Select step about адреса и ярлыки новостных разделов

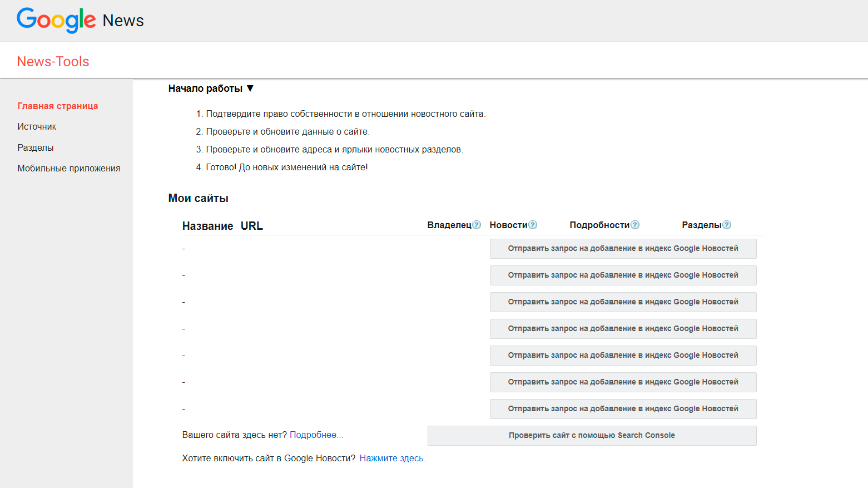[334, 150]
